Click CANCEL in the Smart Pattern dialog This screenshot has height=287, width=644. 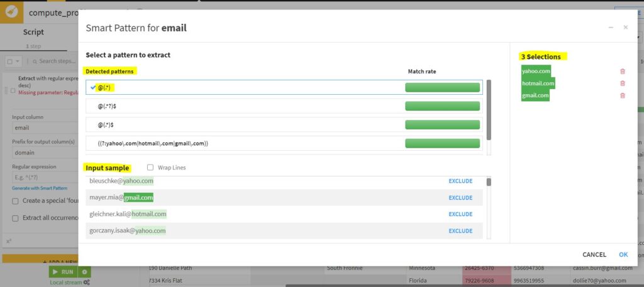coord(594,254)
